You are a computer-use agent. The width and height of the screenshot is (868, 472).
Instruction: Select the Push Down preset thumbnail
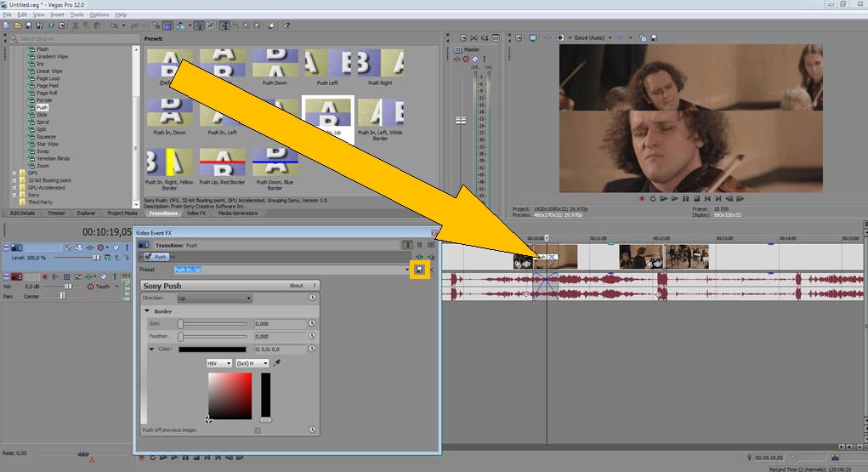(275, 67)
